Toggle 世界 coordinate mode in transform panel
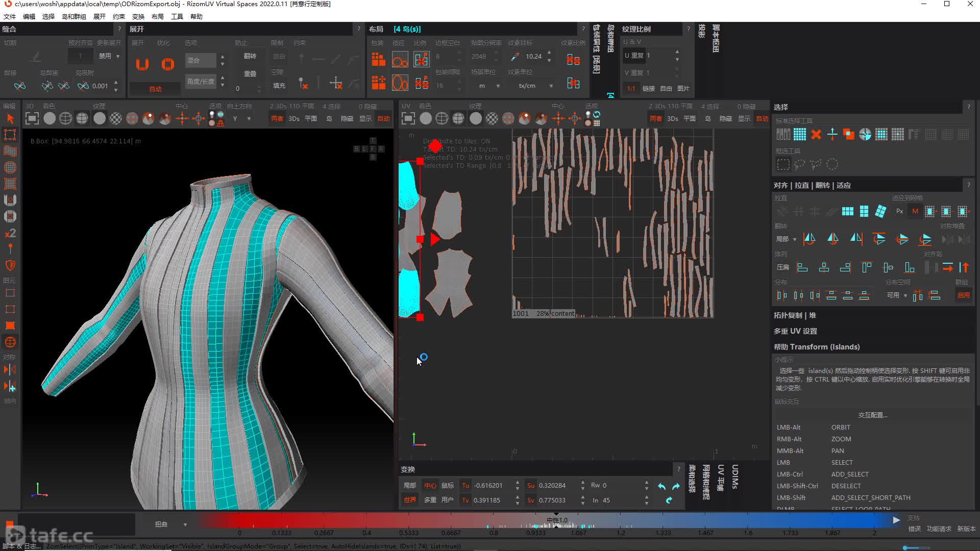Screen dimensions: 980x551 [x=410, y=500]
